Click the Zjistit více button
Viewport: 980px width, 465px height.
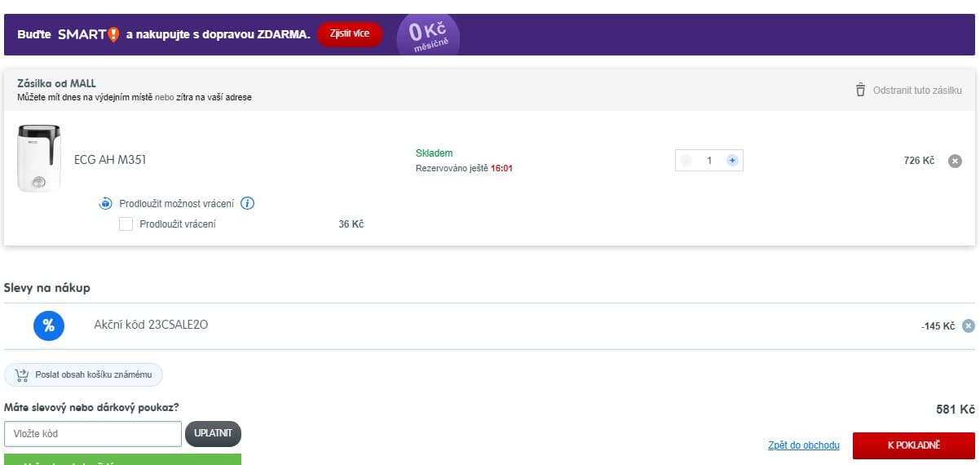pyautogui.click(x=350, y=34)
